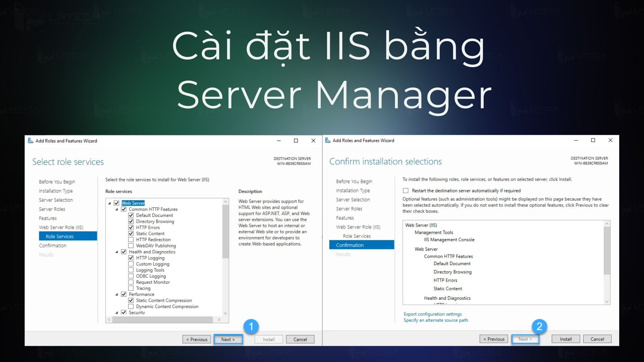Collapse Common HTTP Features tree node

[117, 209]
